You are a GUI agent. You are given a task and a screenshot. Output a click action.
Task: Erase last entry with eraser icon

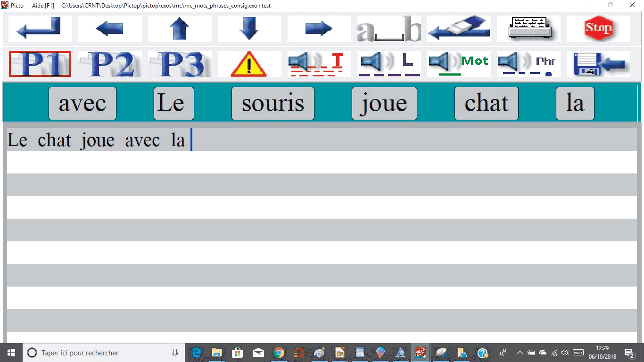click(459, 29)
